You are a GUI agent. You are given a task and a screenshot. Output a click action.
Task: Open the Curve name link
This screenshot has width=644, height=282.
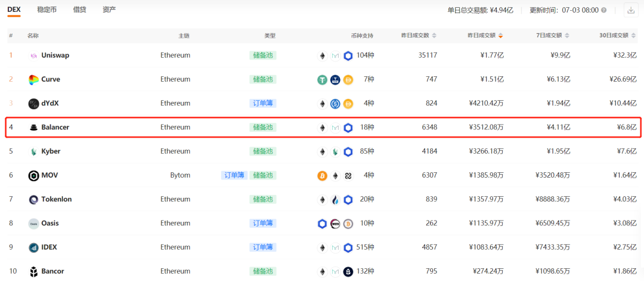click(51, 79)
